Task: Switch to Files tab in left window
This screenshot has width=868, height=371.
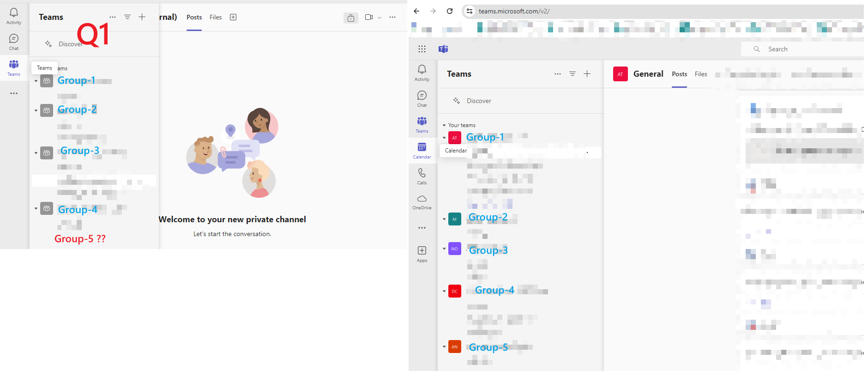Action: [x=216, y=17]
